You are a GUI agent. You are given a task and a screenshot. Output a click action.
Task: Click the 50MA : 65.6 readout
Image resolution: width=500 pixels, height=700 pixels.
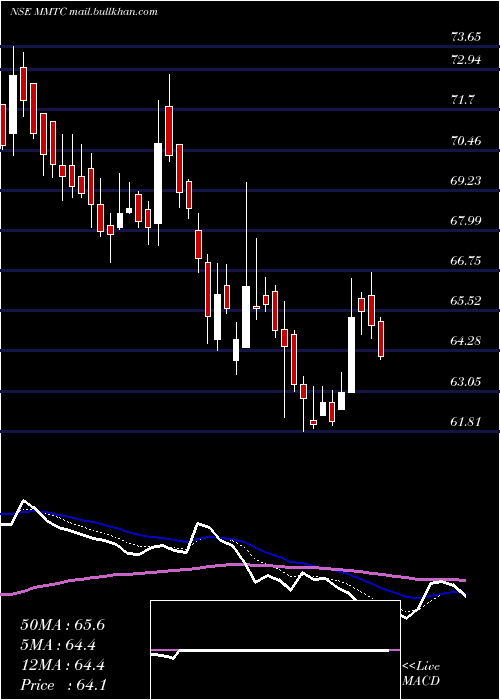[x=62, y=625]
